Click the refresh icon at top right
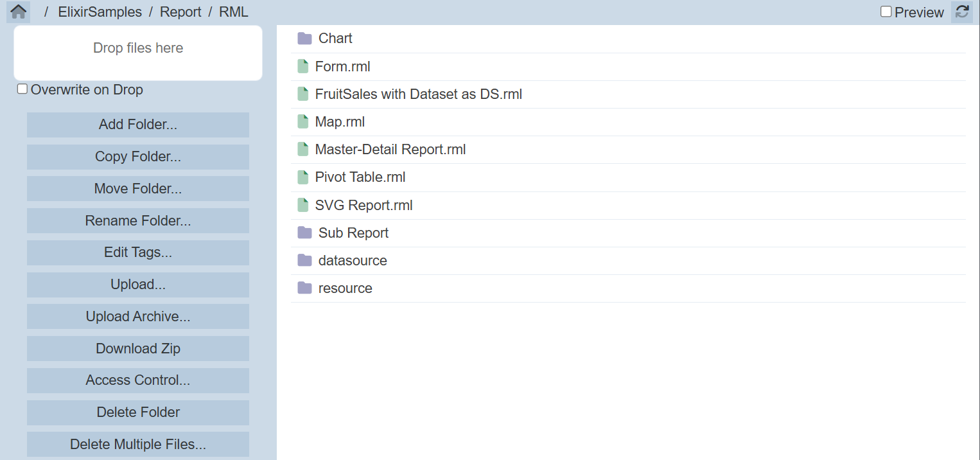Screen dimensions: 980x460 pyautogui.click(x=961, y=12)
